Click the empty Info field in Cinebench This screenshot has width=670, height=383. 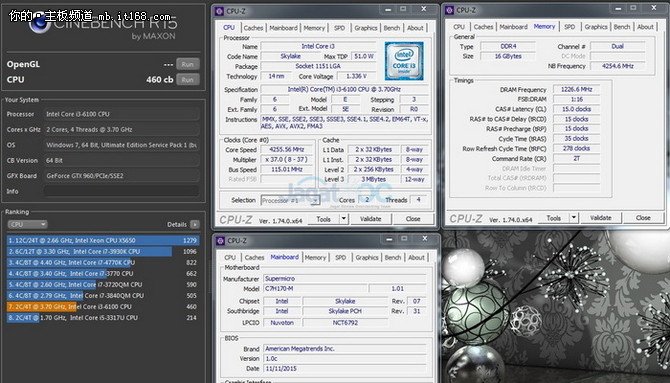pyautogui.click(x=121, y=191)
